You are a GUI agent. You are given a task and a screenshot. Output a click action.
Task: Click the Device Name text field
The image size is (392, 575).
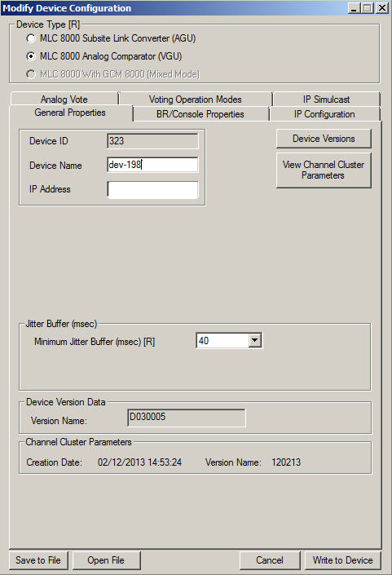click(x=152, y=165)
